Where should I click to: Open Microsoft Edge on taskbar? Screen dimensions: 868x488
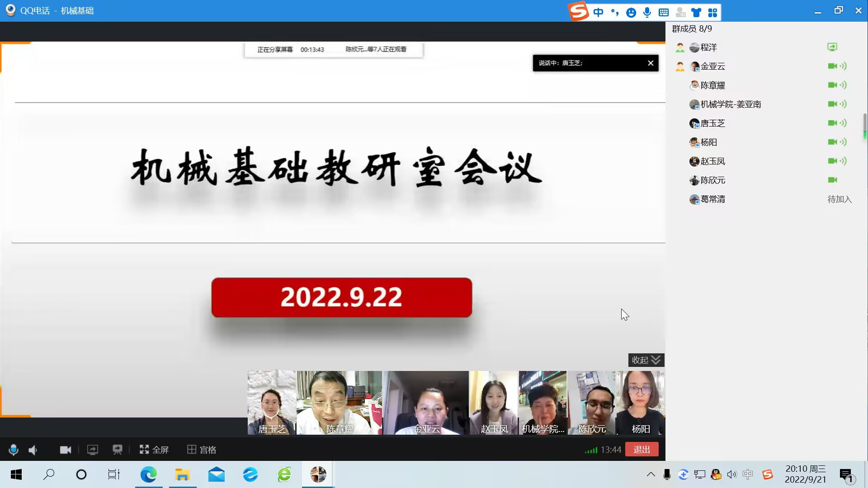coord(149,474)
